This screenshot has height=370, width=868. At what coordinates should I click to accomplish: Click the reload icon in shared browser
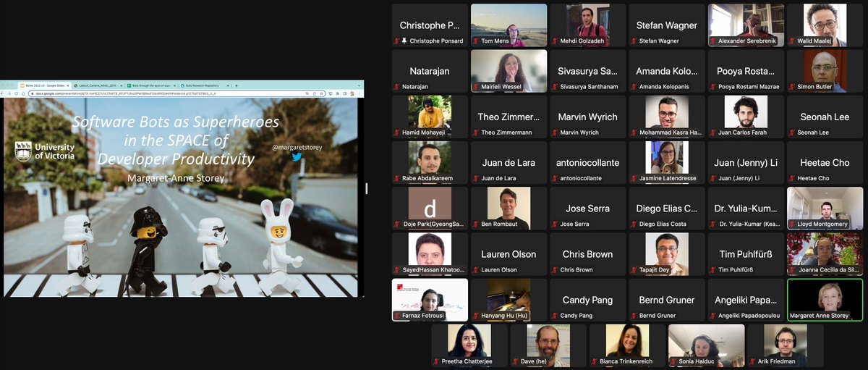(x=17, y=93)
